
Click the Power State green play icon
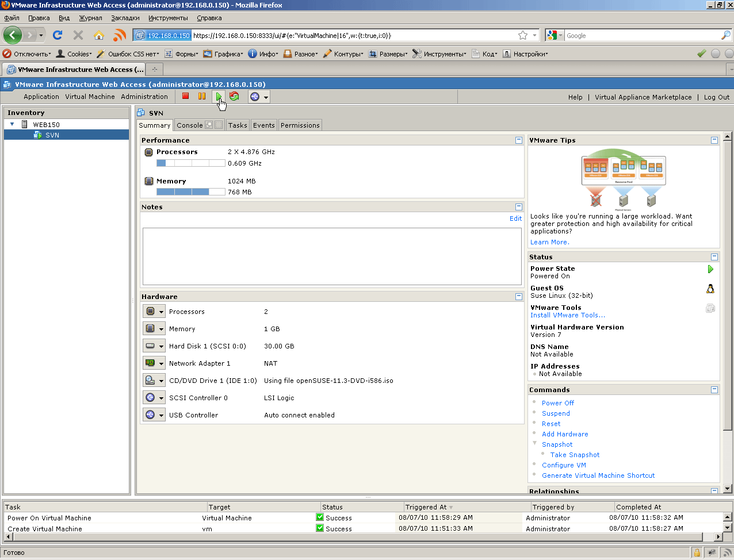click(x=710, y=269)
